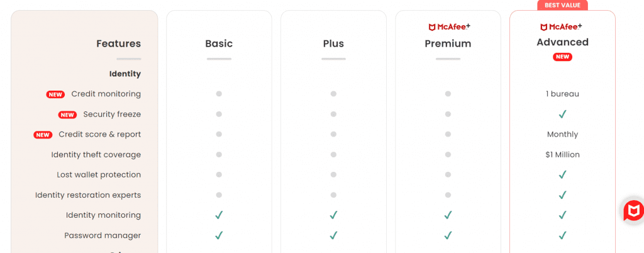Click the Lost wallet protection feature label
644x253 pixels.
click(x=99, y=175)
